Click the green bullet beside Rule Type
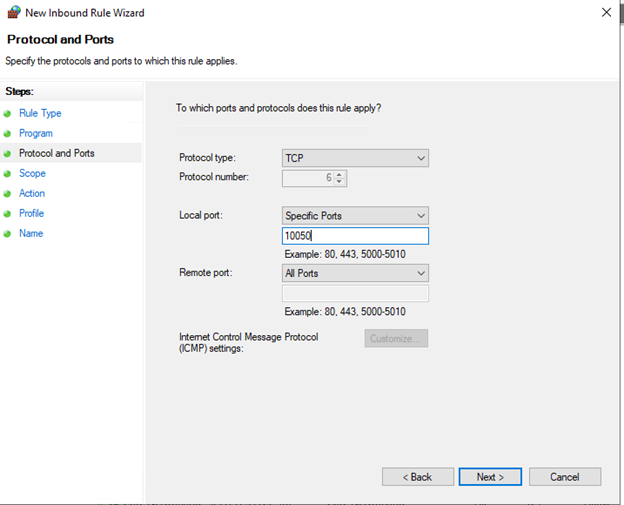Screen dimensions: 624x505 (x=7, y=114)
